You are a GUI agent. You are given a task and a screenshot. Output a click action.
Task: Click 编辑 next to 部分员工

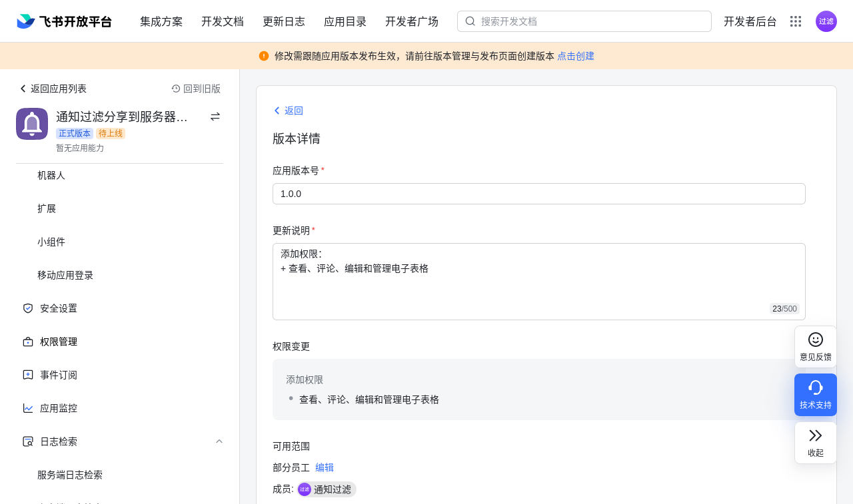point(325,467)
